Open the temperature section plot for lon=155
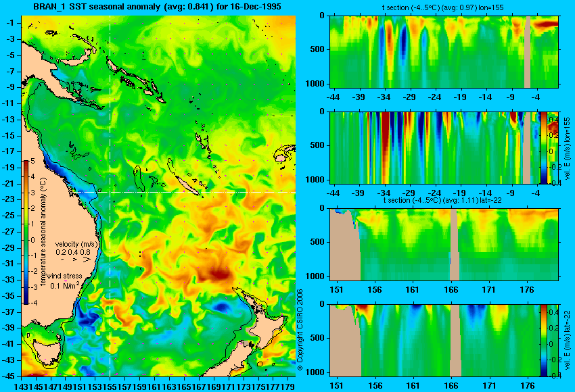This screenshot has width=575, height=392. [x=444, y=51]
